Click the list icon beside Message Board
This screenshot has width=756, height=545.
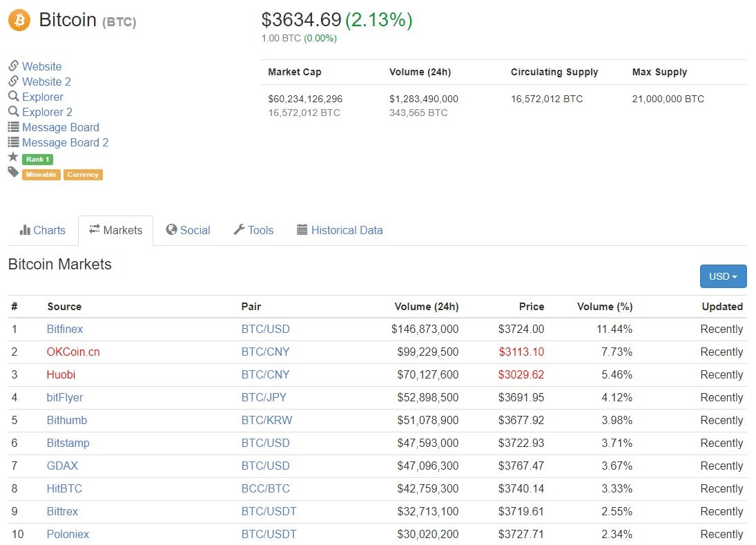(14, 127)
